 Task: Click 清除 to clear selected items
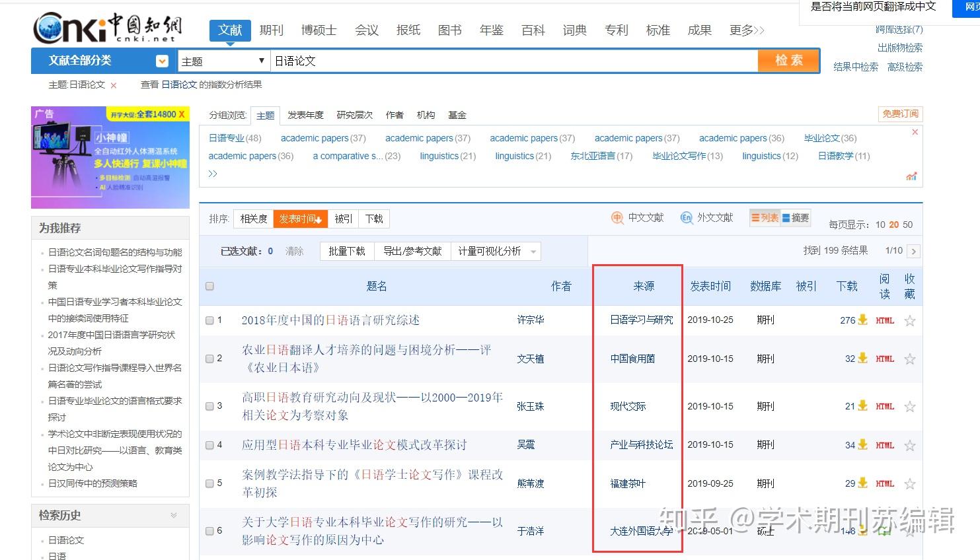[x=294, y=252]
